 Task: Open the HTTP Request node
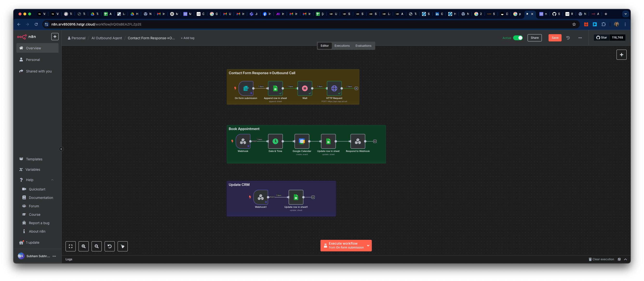(334, 88)
